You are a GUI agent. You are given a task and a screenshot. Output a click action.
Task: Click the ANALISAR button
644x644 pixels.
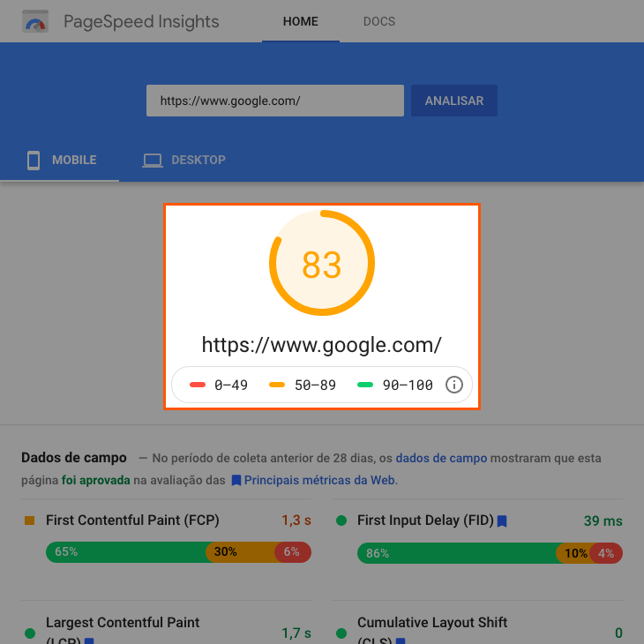[454, 101]
